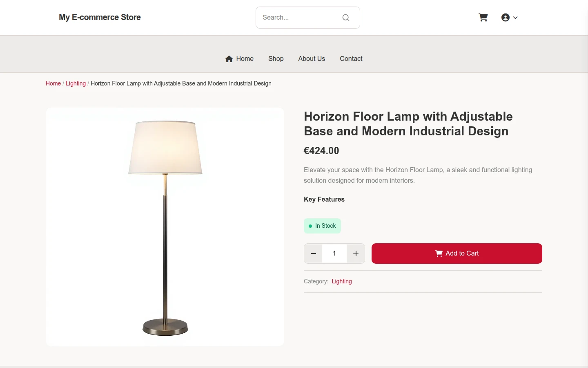
Task: Open the Lighting category link
Action: [x=342, y=281]
